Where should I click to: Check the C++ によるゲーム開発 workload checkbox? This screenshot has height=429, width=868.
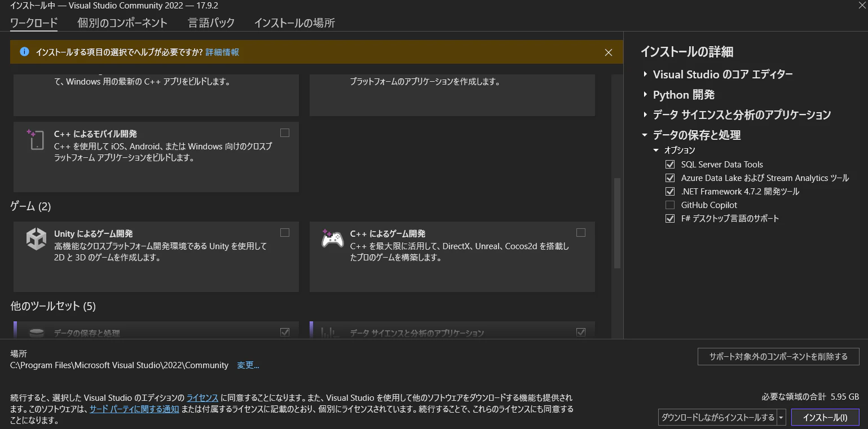581,233
